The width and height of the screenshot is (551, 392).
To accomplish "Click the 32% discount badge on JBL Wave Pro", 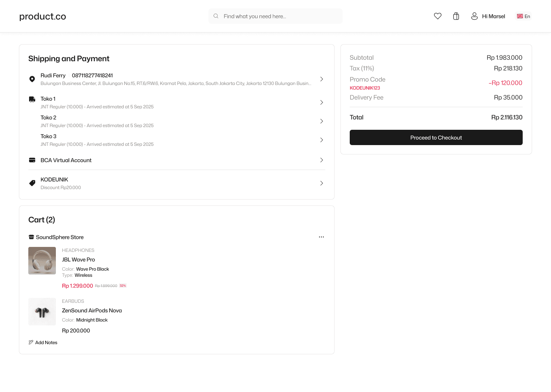I will click(x=122, y=286).
